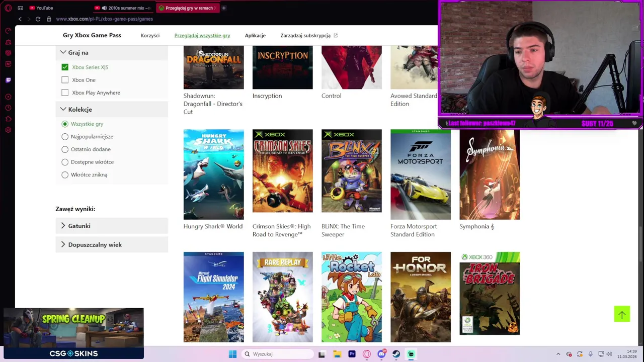
Task: Click the microphone tray icon
Action: tap(590, 354)
